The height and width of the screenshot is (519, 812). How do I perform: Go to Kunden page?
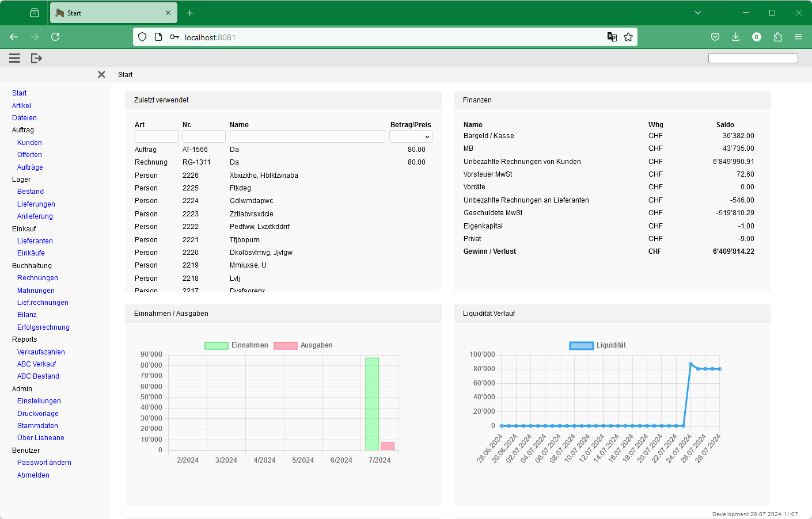pos(29,143)
